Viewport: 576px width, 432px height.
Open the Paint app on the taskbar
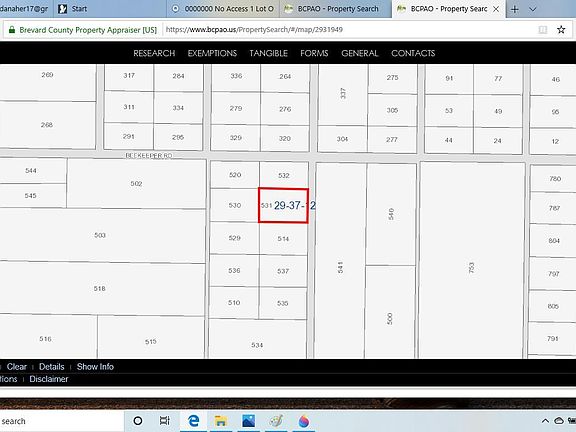276,421
